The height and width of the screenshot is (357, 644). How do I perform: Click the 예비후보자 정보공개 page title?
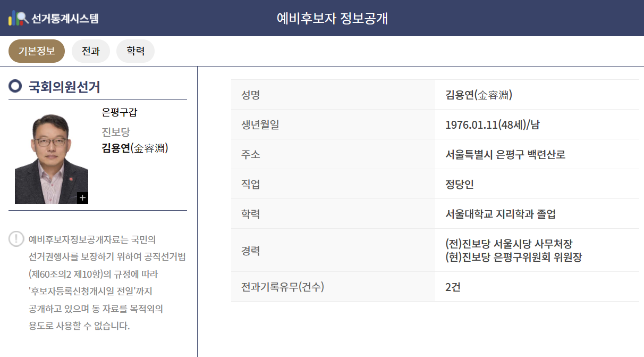point(332,18)
